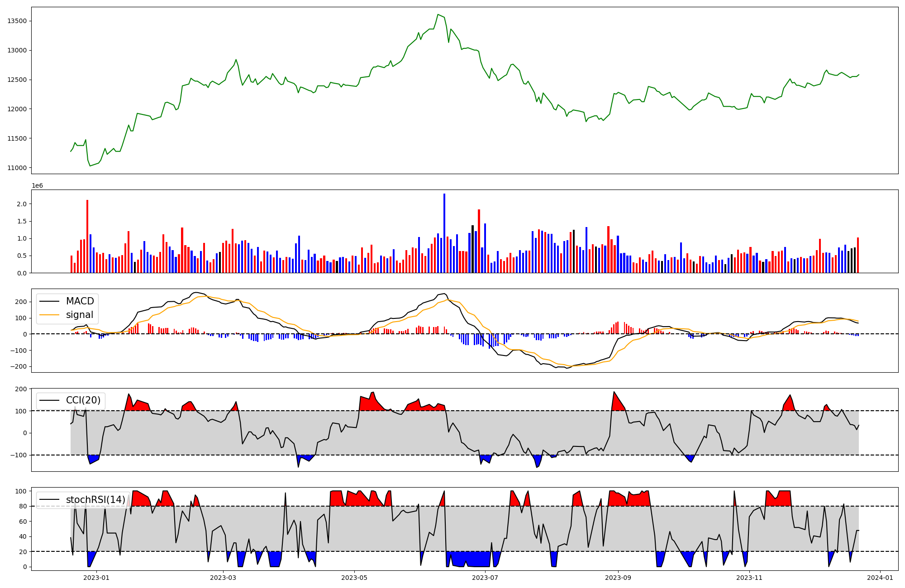Click the 2.0 volume axis tick label
This screenshot has height=588, width=905.
pyautogui.click(x=21, y=204)
